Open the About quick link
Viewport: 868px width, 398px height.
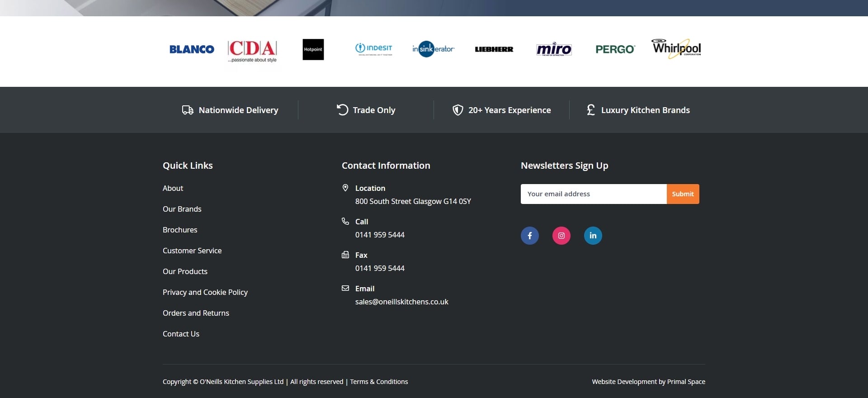tap(173, 188)
